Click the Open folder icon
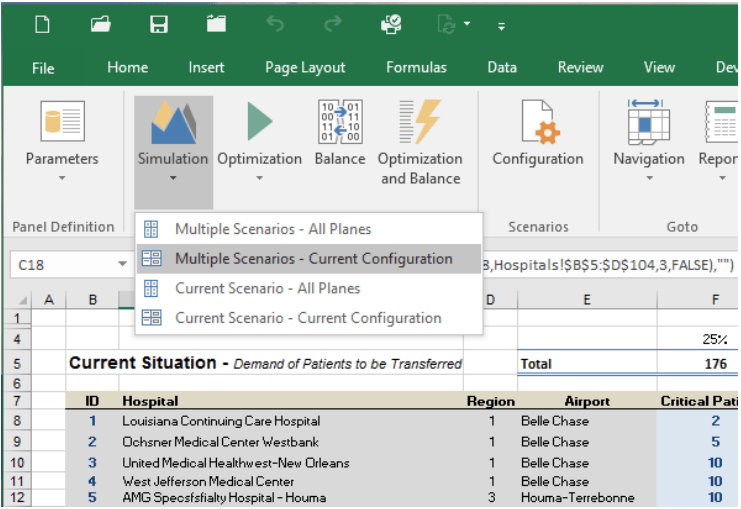 tap(101, 24)
